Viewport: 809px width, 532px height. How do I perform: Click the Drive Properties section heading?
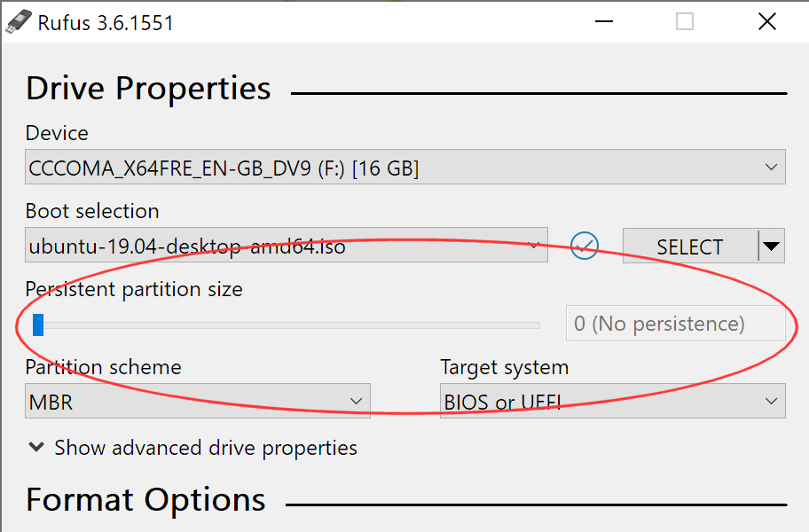[148, 88]
